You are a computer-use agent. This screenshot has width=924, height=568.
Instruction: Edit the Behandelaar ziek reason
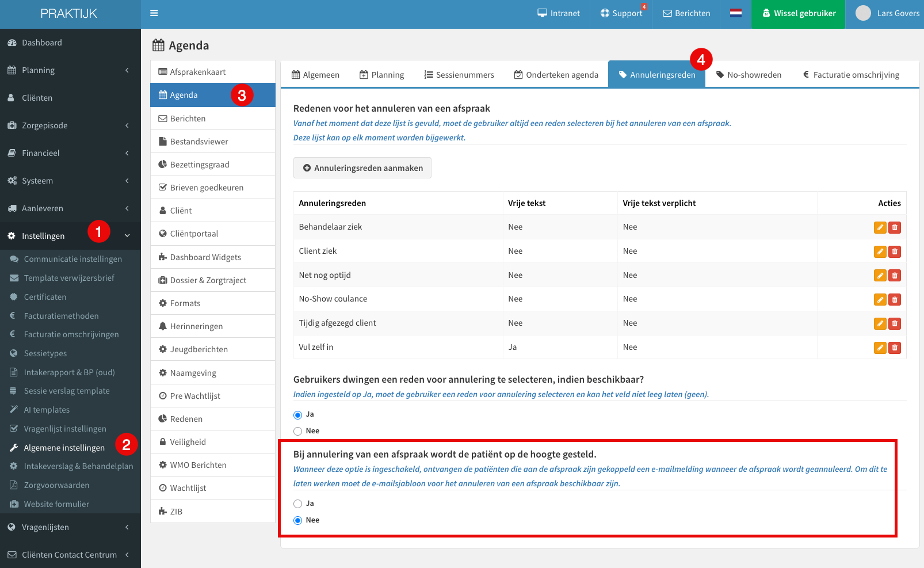880,227
